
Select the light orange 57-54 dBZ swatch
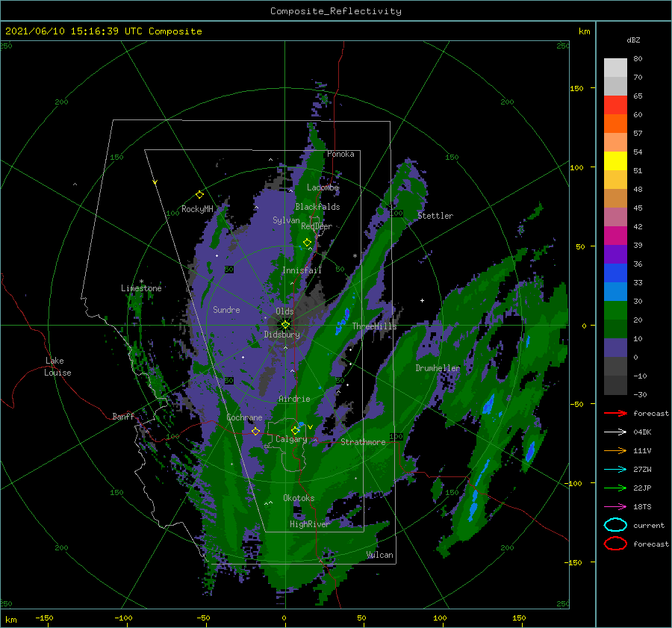pos(615,143)
